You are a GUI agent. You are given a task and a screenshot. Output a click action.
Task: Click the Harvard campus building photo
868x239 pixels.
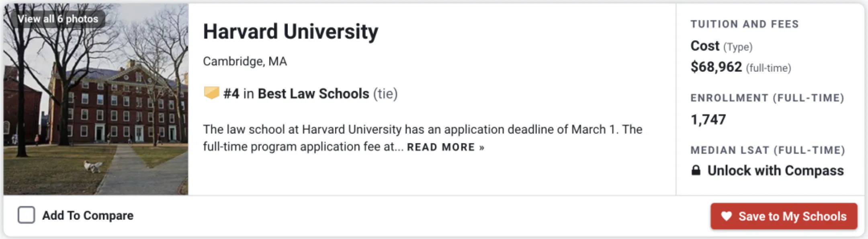click(x=96, y=113)
